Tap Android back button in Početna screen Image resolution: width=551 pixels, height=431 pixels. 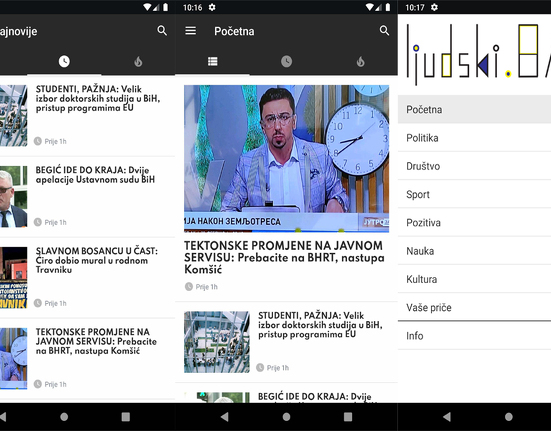[225, 417]
